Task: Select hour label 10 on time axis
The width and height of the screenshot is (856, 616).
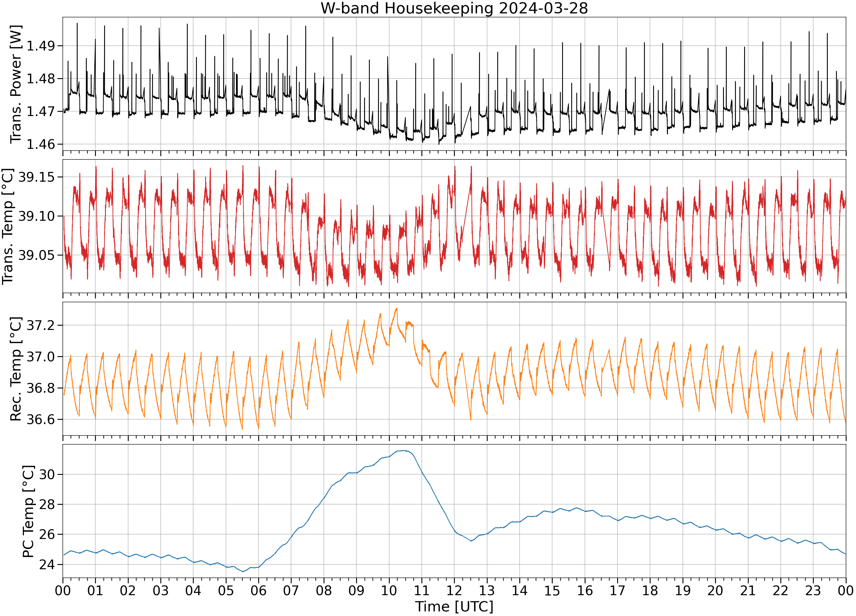Action: [x=389, y=590]
